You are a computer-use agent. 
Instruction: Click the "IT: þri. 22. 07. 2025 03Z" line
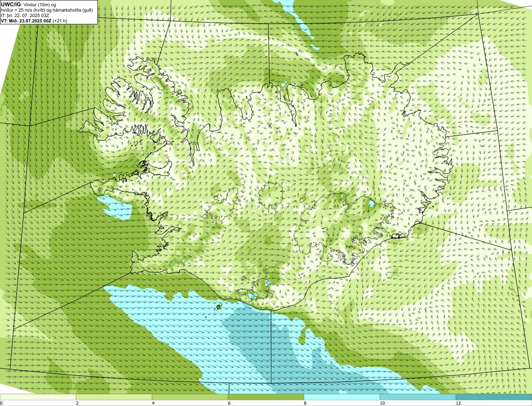tap(25, 15)
